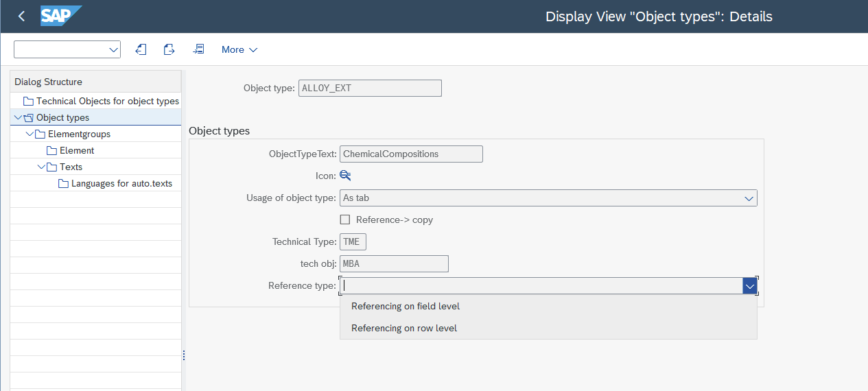The image size is (868, 391).
Task: Click the SAP logo
Action: (x=61, y=16)
